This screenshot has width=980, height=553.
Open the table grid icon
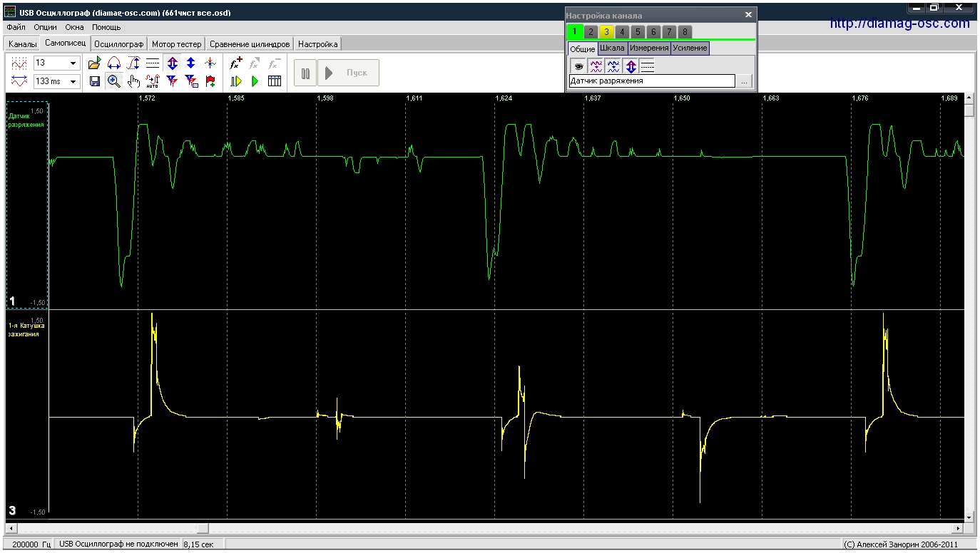coord(275,81)
